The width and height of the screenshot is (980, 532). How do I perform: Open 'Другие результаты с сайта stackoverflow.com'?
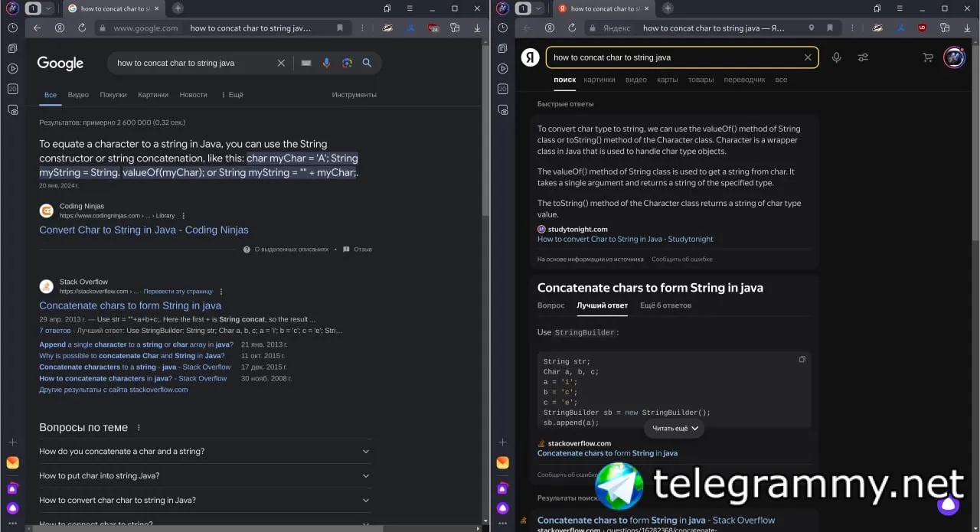(x=113, y=390)
